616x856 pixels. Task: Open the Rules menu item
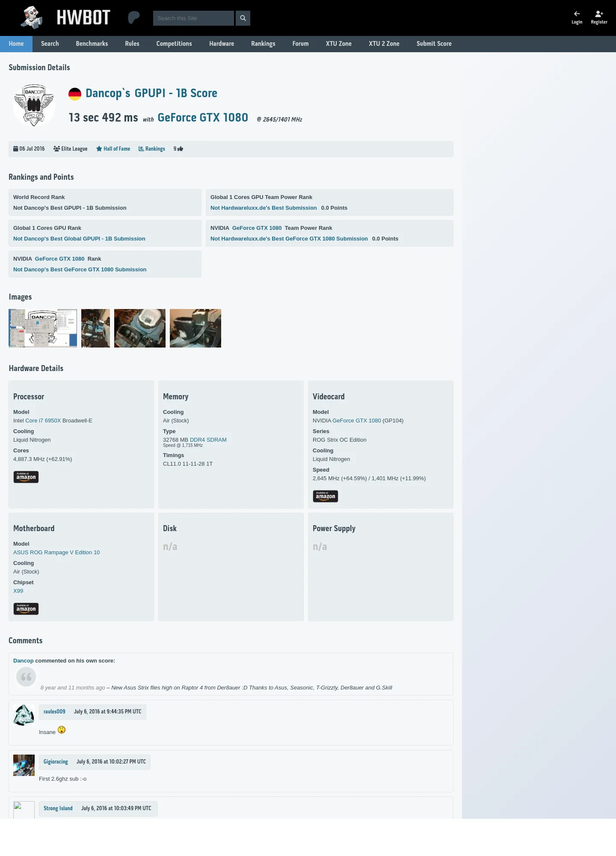pos(132,44)
